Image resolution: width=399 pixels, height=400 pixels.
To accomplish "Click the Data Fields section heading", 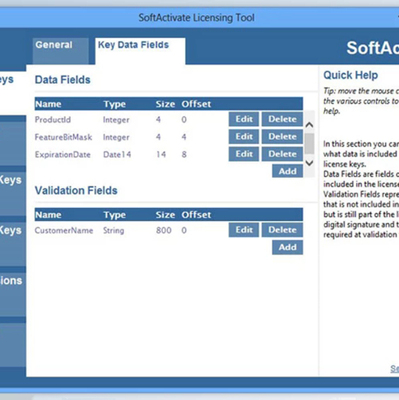I will coord(63,80).
